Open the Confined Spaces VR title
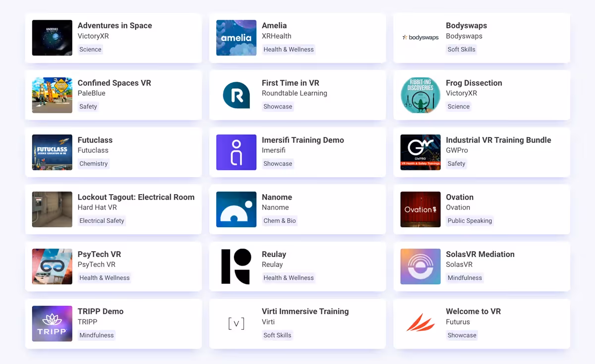This screenshot has height=364, width=595. [115, 83]
